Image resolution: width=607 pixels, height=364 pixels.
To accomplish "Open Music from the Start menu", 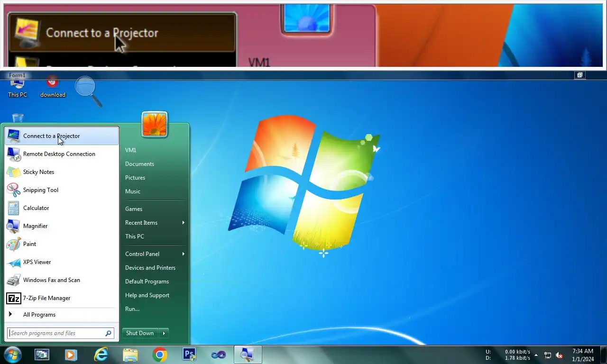I will (133, 191).
